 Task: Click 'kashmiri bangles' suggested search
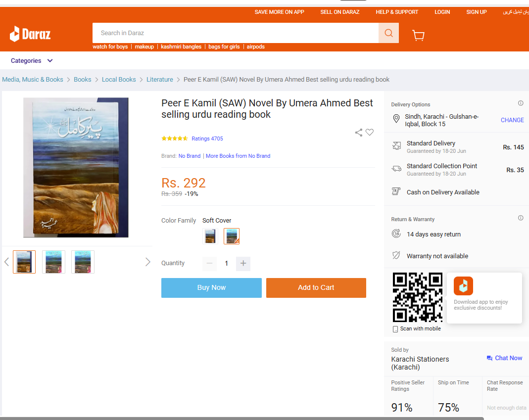point(181,47)
